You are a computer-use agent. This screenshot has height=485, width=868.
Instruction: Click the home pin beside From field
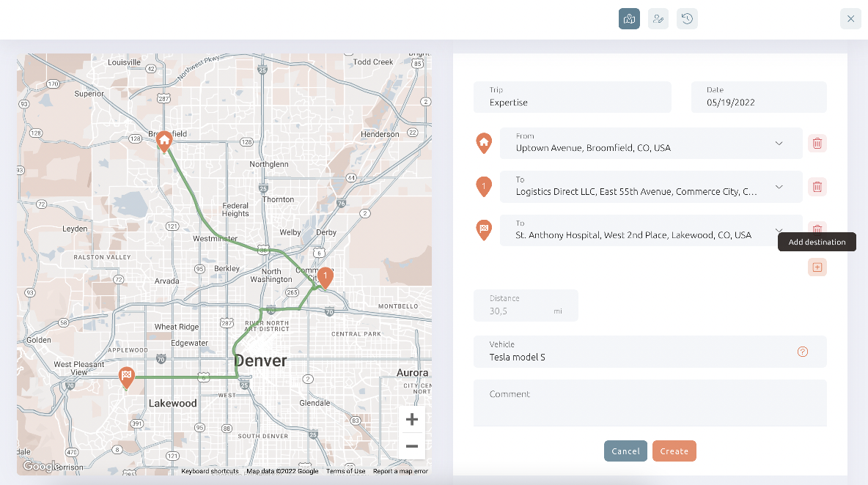click(484, 144)
